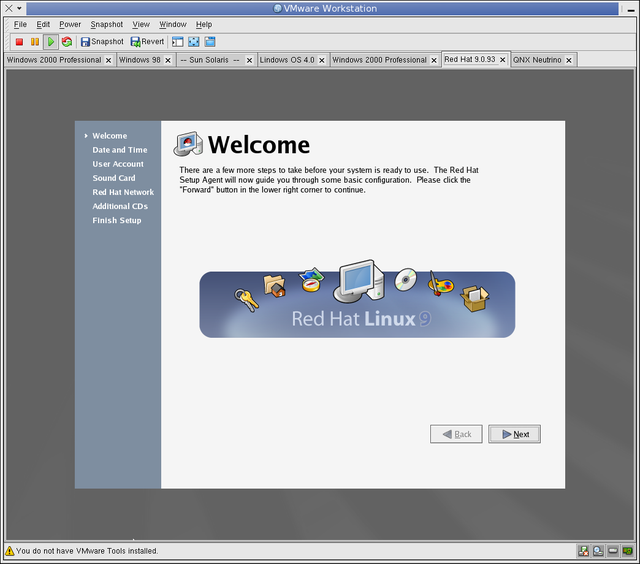Image resolution: width=640 pixels, height=564 pixels.
Task: Click the compass and map icon on banner
Action: coord(311,280)
